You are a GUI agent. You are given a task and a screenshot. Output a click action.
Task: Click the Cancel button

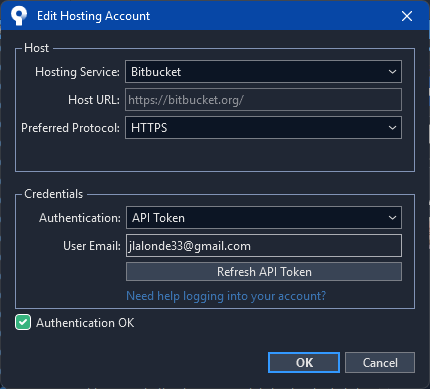coord(380,362)
